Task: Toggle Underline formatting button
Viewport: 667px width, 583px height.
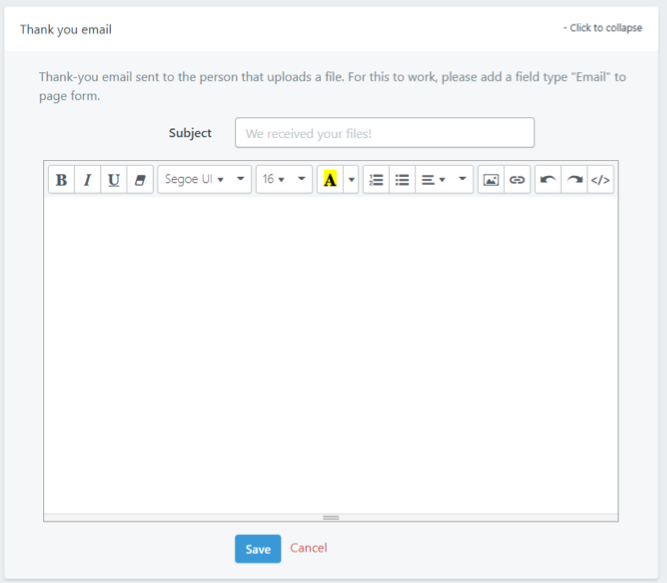Action: 114,180
